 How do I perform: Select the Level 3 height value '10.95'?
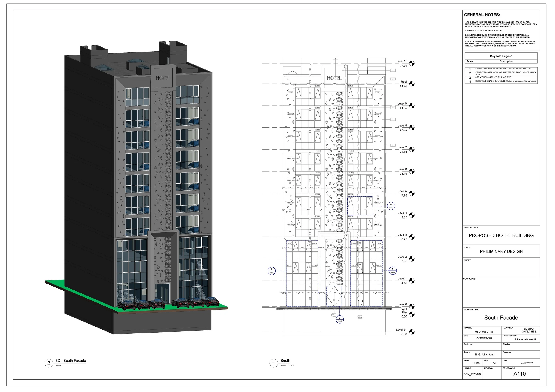[x=403, y=239]
